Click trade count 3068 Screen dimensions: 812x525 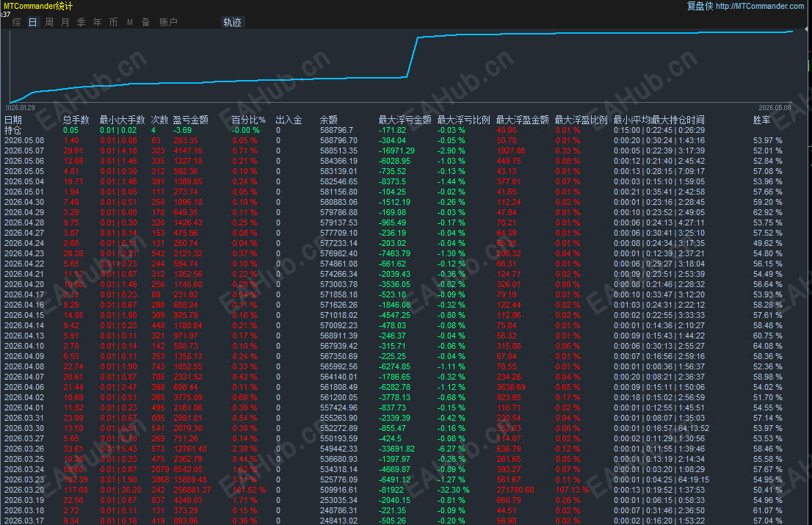(x=160, y=480)
